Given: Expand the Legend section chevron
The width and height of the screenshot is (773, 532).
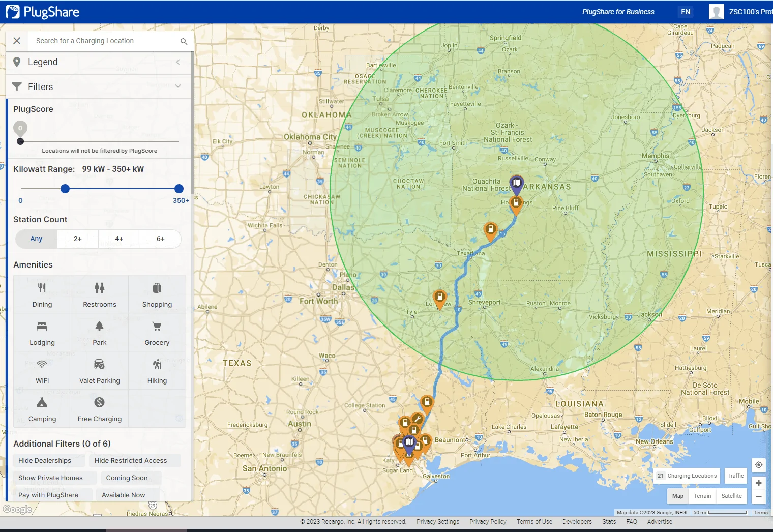Looking at the screenshot, I should [178, 62].
